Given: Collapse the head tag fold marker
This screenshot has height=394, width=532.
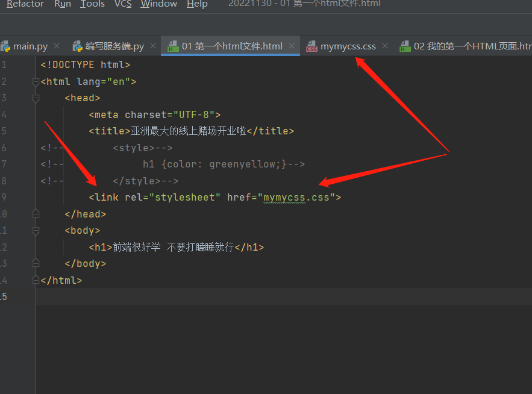Looking at the screenshot, I should 36,98.
